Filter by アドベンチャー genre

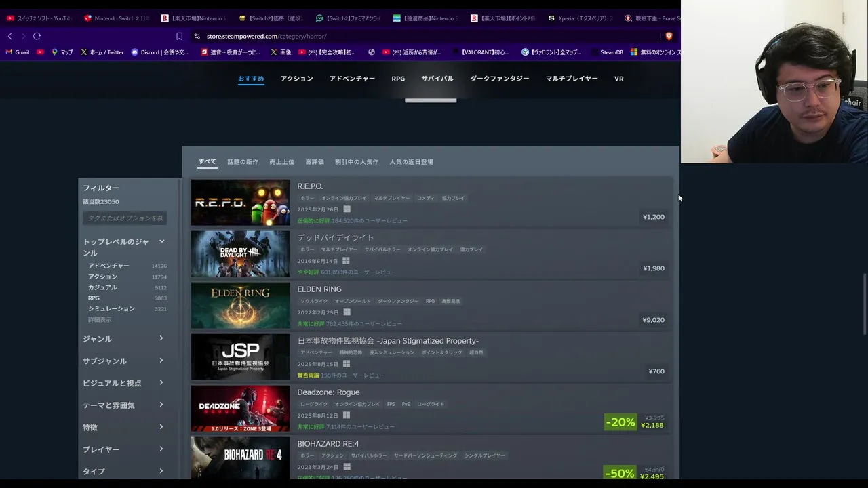pyautogui.click(x=108, y=266)
